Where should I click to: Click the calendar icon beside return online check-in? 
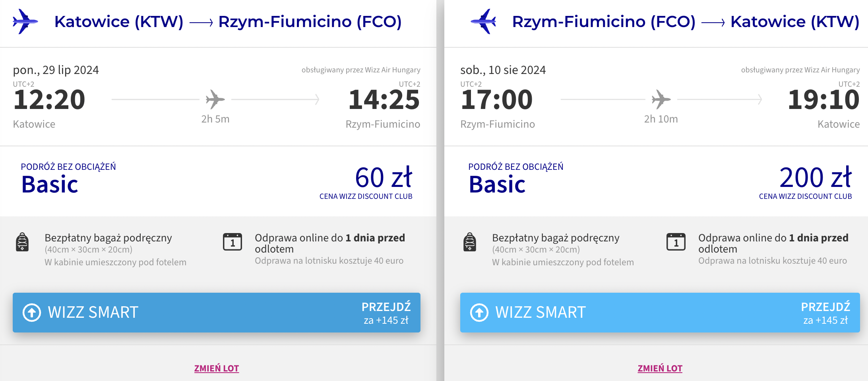point(676,242)
